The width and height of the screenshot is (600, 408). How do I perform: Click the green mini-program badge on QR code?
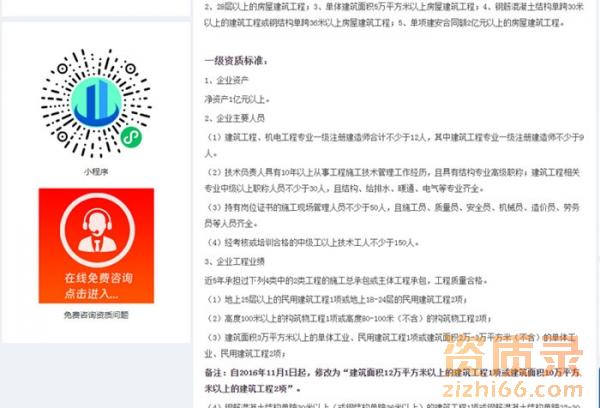[131, 137]
